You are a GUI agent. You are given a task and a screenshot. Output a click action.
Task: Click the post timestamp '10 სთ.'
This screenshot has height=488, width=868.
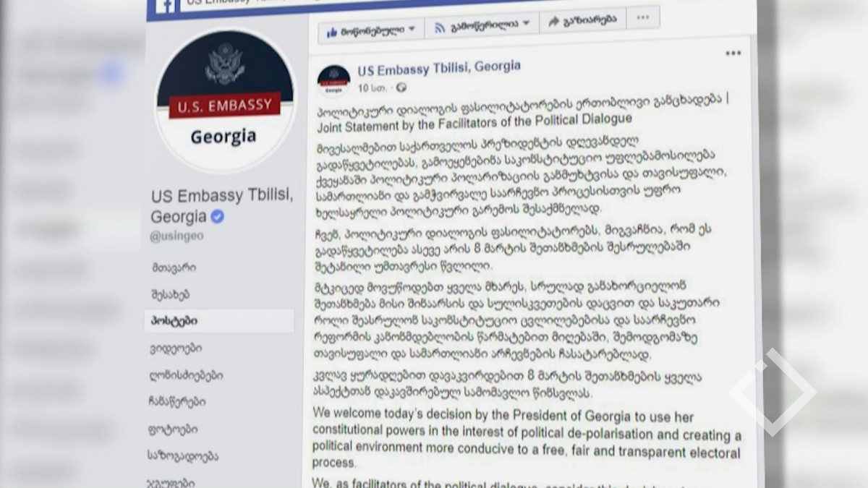pyautogui.click(x=375, y=88)
